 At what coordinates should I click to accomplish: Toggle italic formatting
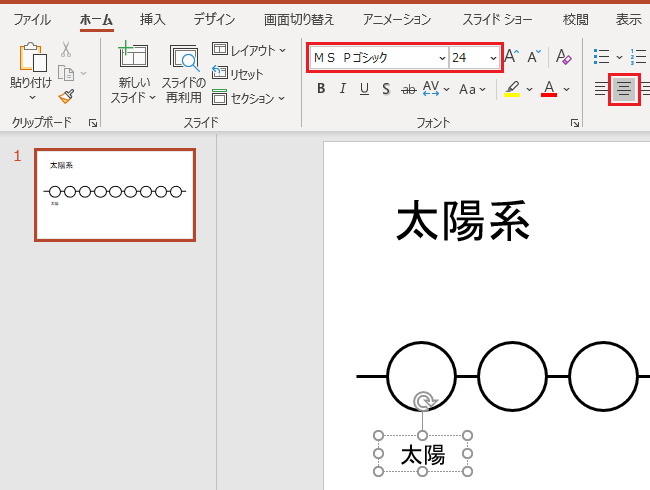click(x=342, y=88)
